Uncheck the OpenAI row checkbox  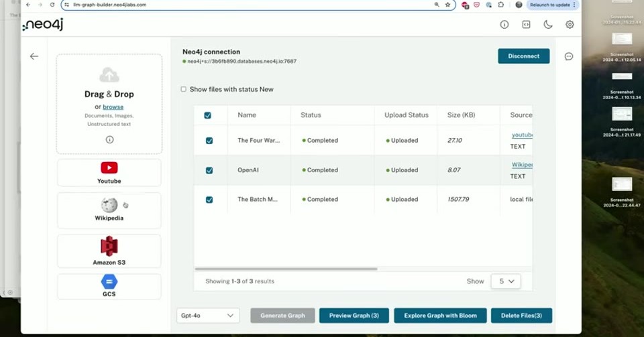[209, 170]
